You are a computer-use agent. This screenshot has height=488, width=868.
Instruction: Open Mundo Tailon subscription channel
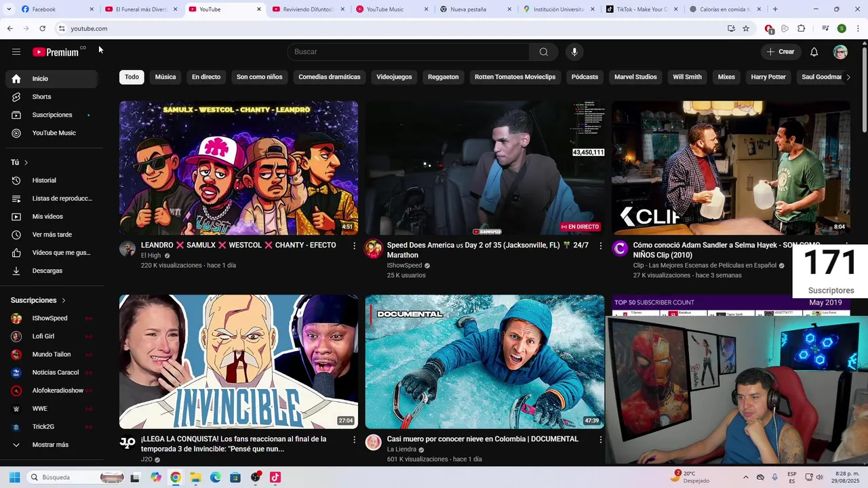coord(52,354)
